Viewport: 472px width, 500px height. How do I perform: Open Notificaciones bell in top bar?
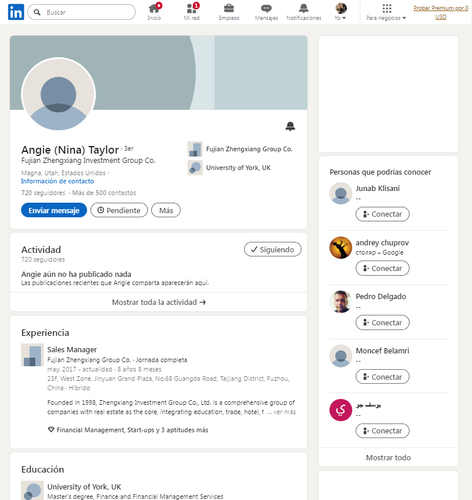pyautogui.click(x=304, y=12)
